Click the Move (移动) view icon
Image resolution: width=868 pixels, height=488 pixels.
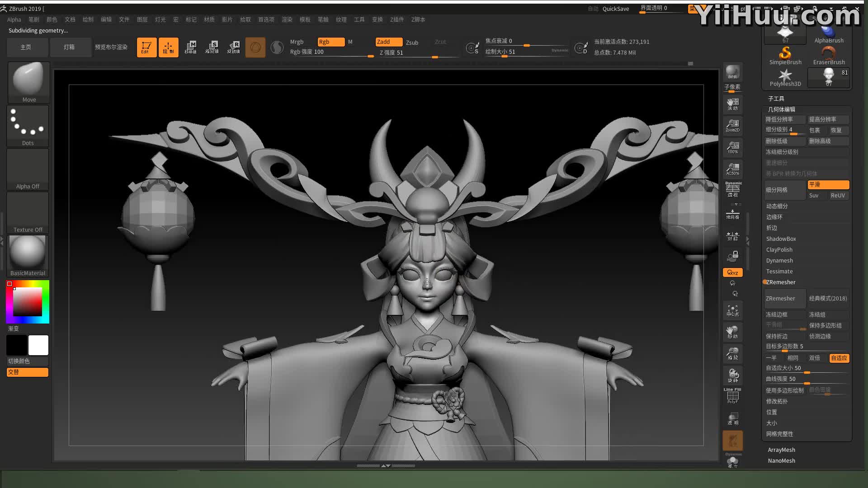pyautogui.click(x=732, y=333)
